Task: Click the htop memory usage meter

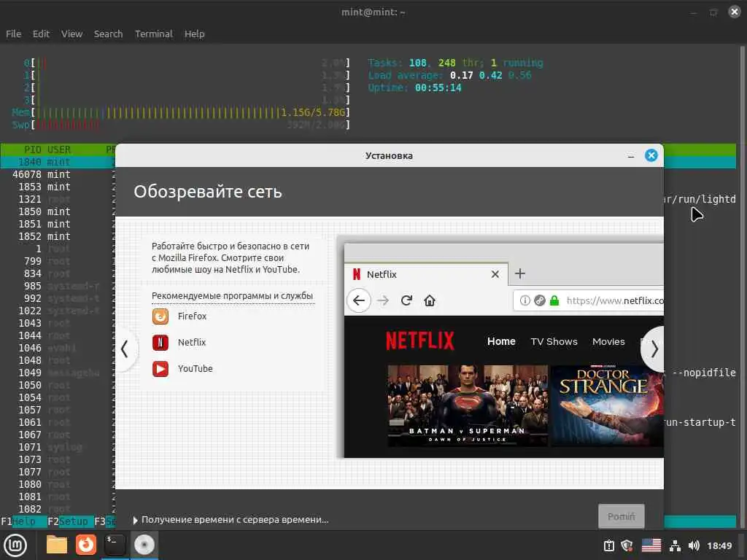Action: coord(181,112)
